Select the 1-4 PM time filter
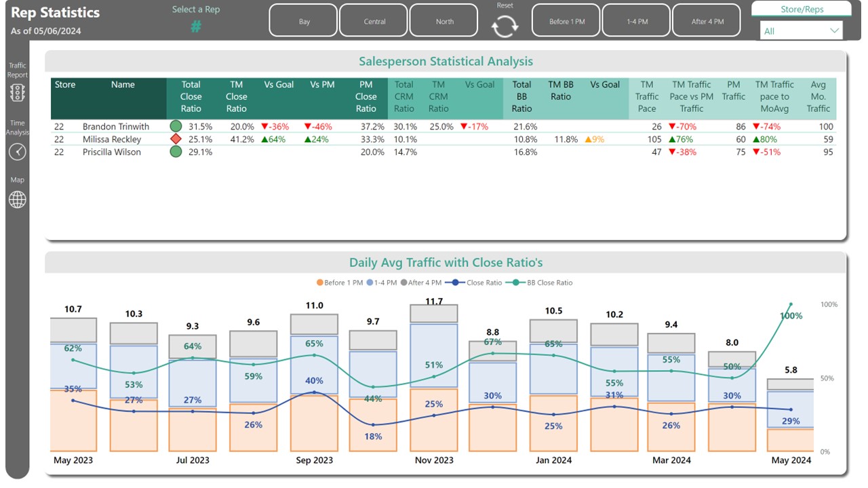Viewport: 868px width, 488px height. click(637, 22)
